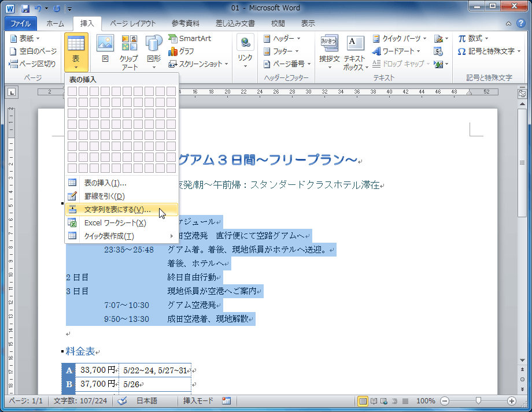Click the zoom slider handle in status bar
This screenshot has height=412, width=532.
pyautogui.click(x=478, y=401)
